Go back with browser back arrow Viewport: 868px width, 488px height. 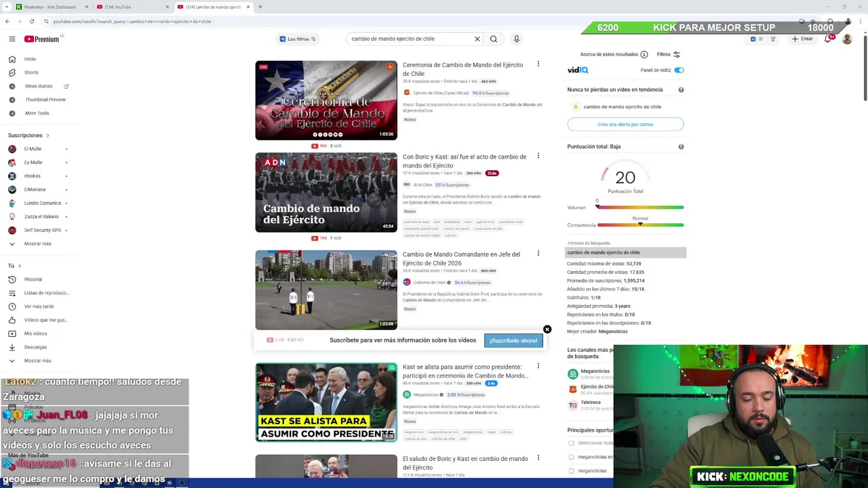click(7, 21)
